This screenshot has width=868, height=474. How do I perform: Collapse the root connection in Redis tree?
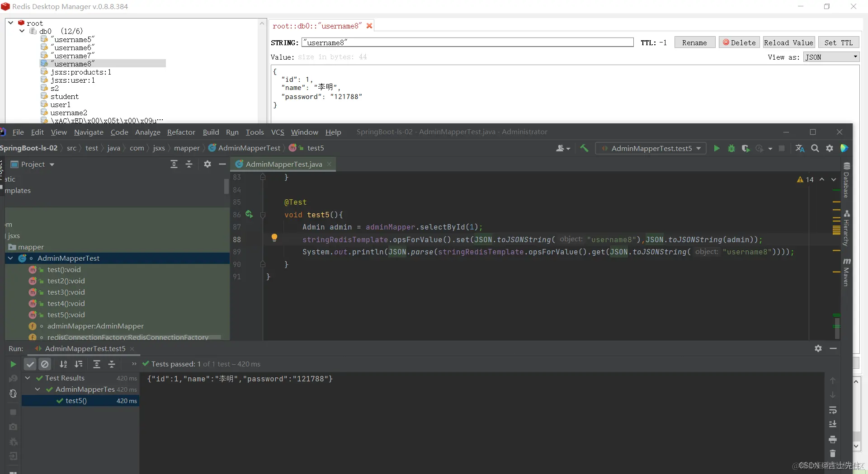[10, 23]
